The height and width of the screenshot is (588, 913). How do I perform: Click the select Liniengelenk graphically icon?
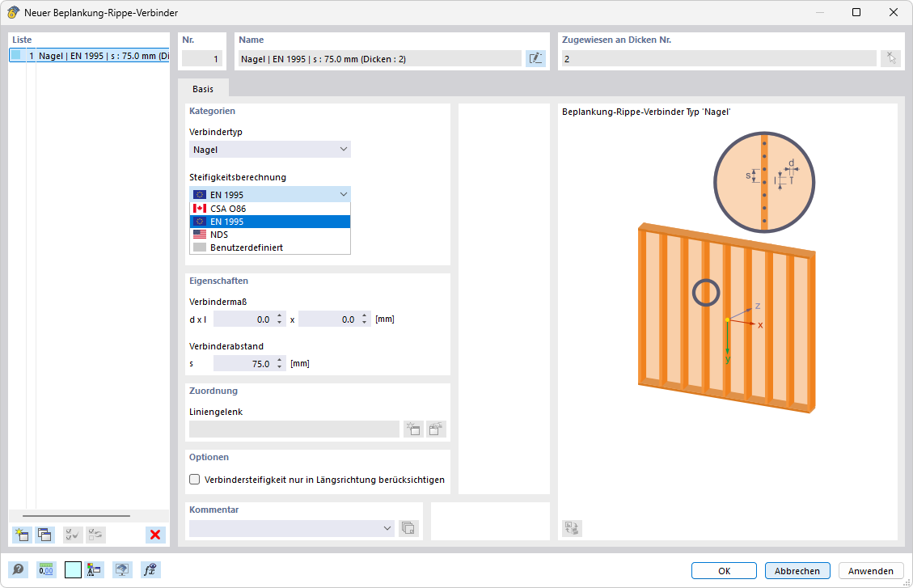coord(436,429)
